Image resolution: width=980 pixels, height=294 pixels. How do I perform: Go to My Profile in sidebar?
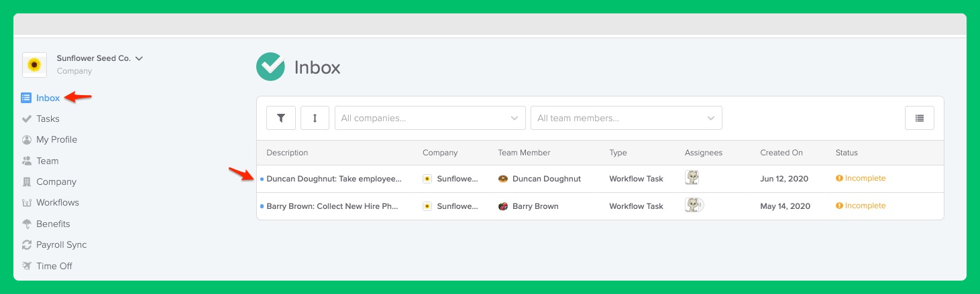(x=56, y=139)
